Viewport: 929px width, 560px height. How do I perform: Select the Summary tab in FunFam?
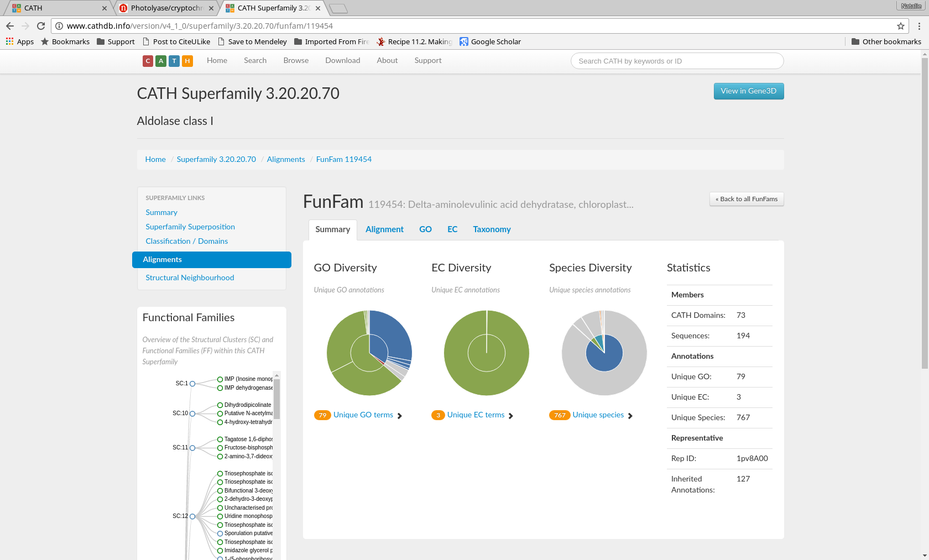332,229
